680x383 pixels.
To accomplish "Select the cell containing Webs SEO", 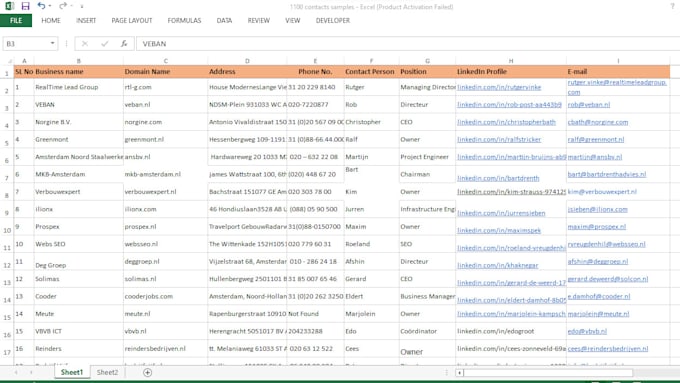I will point(78,244).
